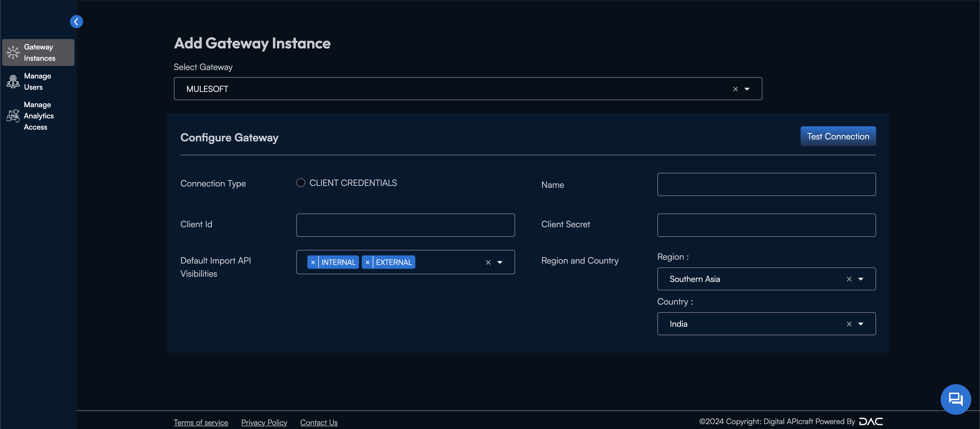980x429 pixels.
Task: Expand the Region dropdown arrow
Action: [x=861, y=279]
